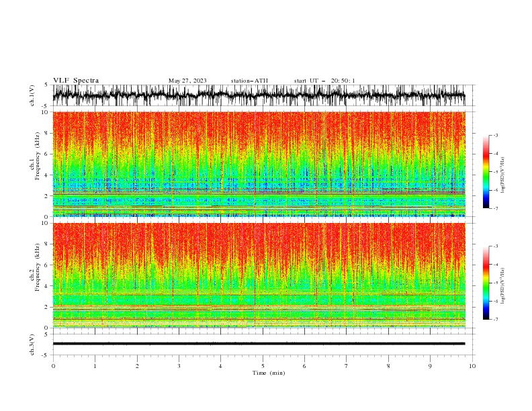Image resolution: width=532 pixels, height=411 pixels.
Task: Click the "ch.1(V)" waveform axis label
Action: click(32, 95)
